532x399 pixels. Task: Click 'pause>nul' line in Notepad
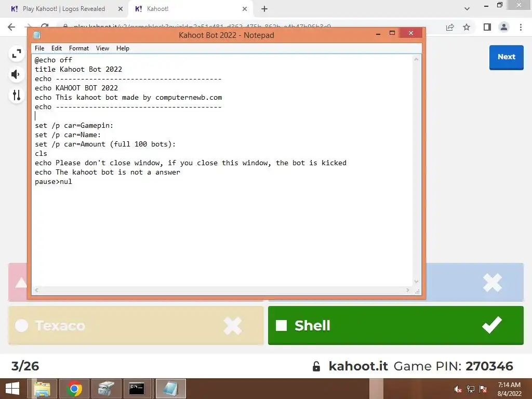coord(54,181)
